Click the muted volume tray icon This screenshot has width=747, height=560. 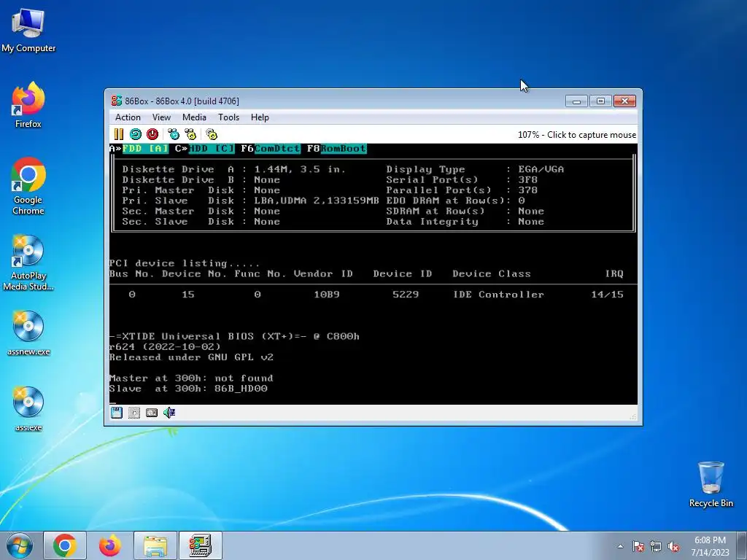pos(673,546)
